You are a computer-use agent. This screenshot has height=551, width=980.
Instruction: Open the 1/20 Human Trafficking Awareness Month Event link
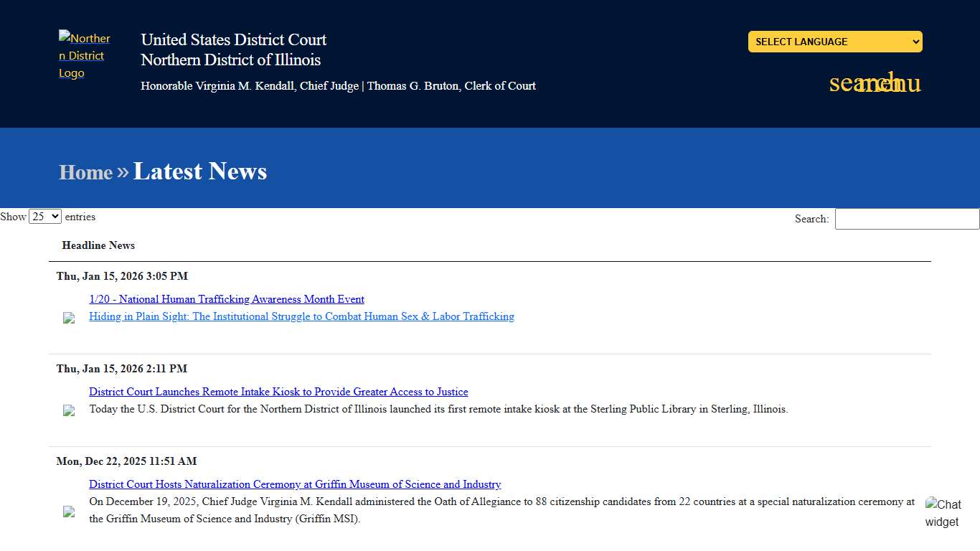click(x=227, y=299)
